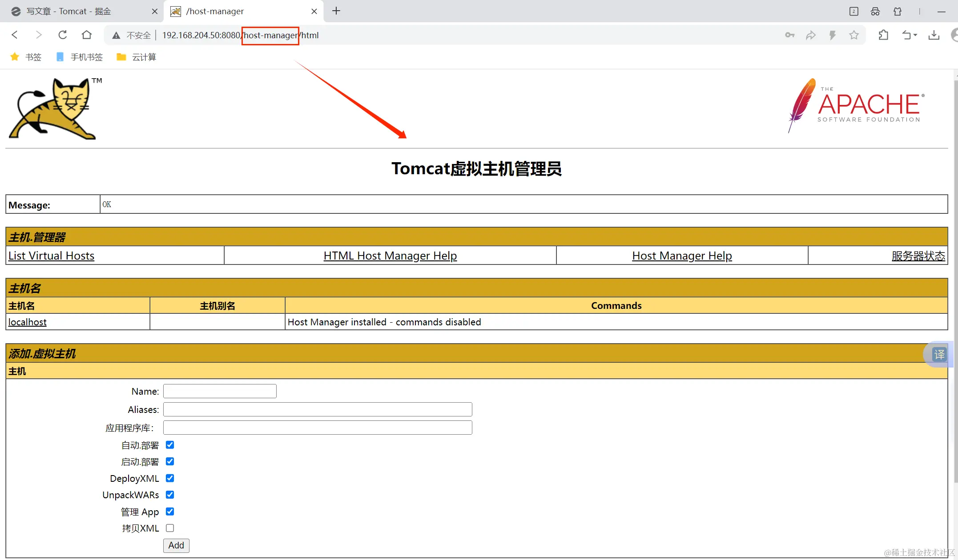Expand the undo arrow dropdown in toolbar
This screenshot has height=560, width=958.
[x=915, y=35]
